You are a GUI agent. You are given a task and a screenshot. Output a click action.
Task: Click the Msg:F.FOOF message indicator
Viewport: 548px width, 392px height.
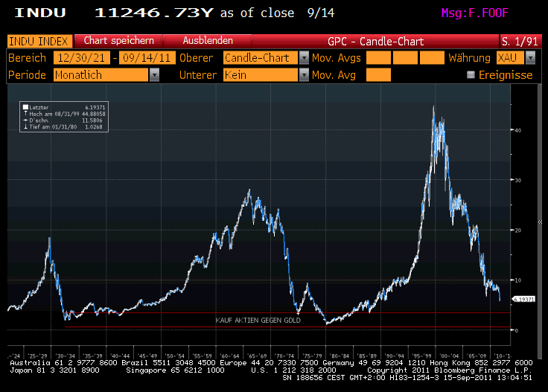pyautogui.click(x=474, y=13)
